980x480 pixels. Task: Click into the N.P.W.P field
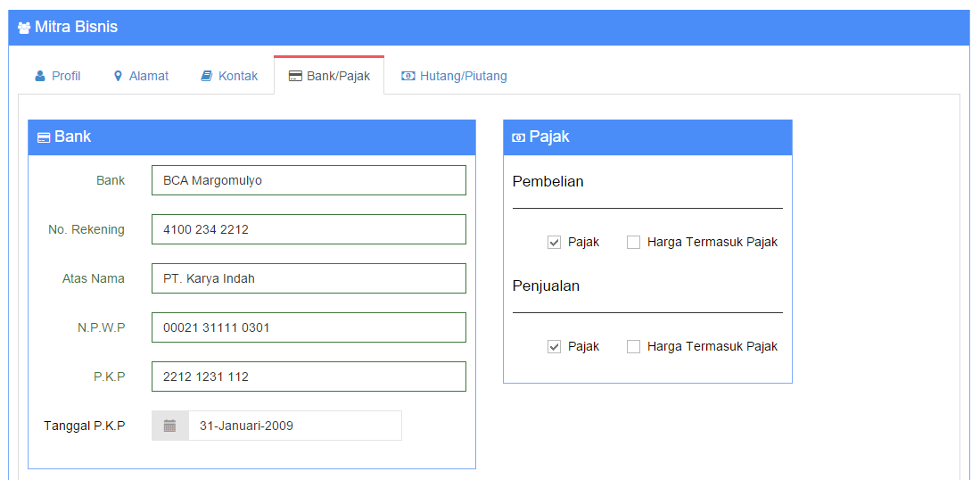[309, 327]
